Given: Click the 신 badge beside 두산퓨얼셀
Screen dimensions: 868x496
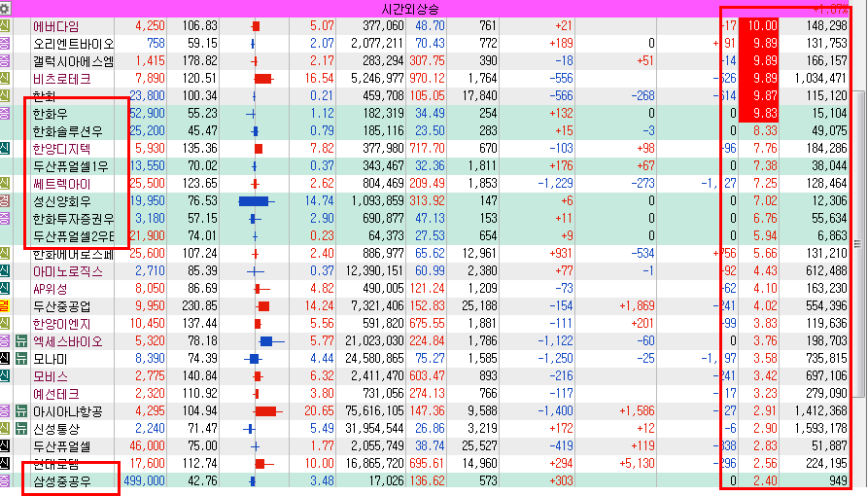Looking at the screenshot, I should pyautogui.click(x=5, y=446).
